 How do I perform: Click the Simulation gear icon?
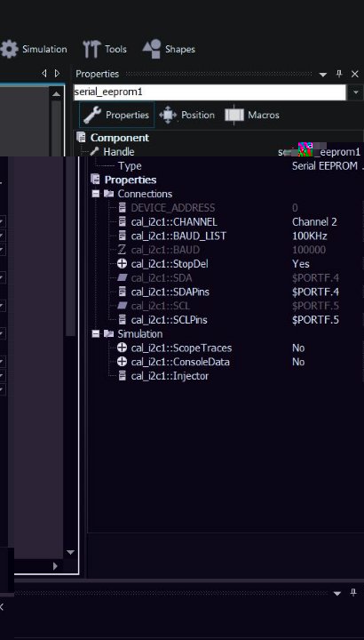point(9,50)
